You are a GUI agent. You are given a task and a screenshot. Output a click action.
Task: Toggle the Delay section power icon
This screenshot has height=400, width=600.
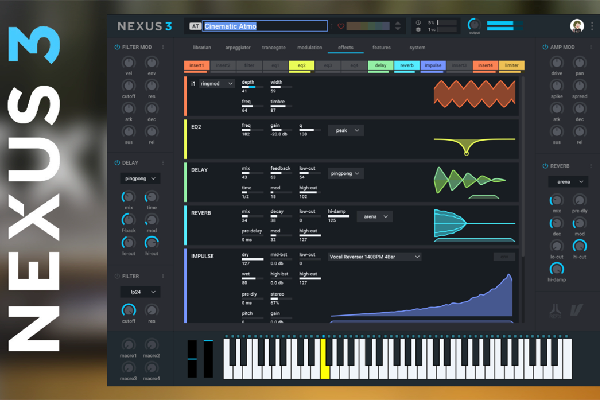(x=117, y=163)
